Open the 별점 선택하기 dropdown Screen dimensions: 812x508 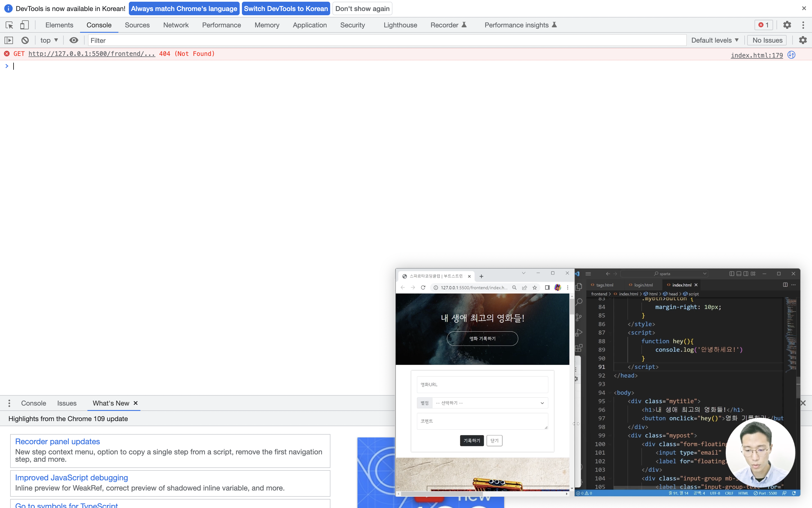490,403
